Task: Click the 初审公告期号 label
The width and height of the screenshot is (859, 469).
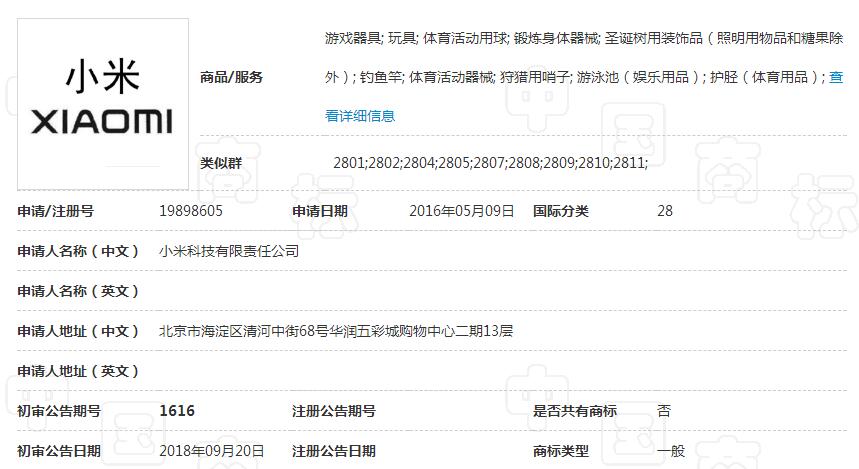Action: [59, 411]
